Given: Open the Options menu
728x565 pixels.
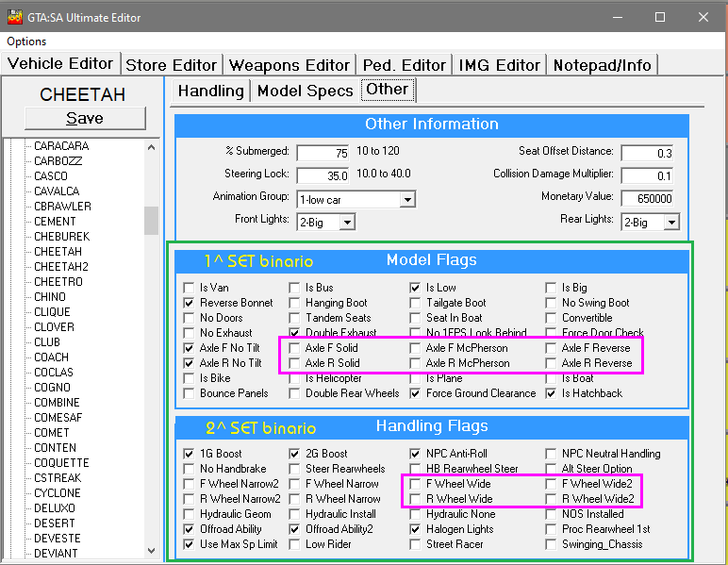Looking at the screenshot, I should click(x=26, y=42).
